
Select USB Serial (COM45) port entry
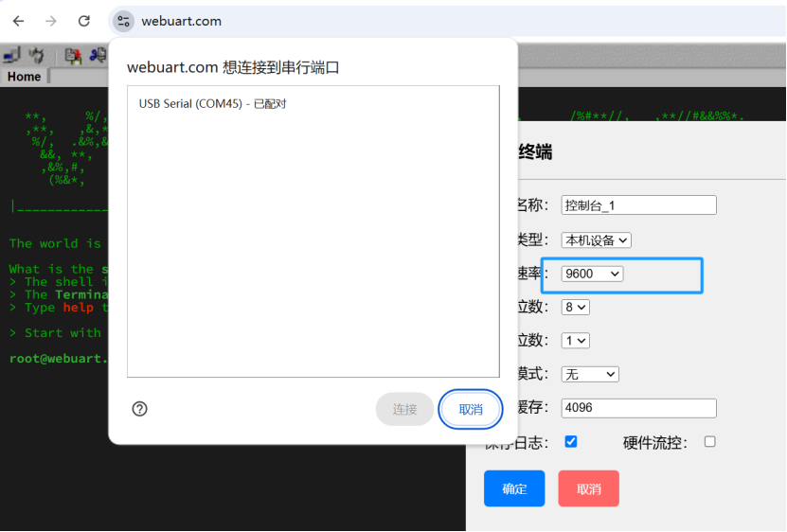click(313, 104)
